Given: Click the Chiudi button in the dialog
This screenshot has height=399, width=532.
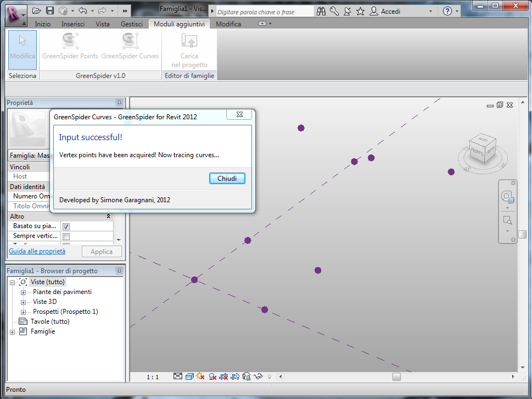Looking at the screenshot, I should (227, 178).
